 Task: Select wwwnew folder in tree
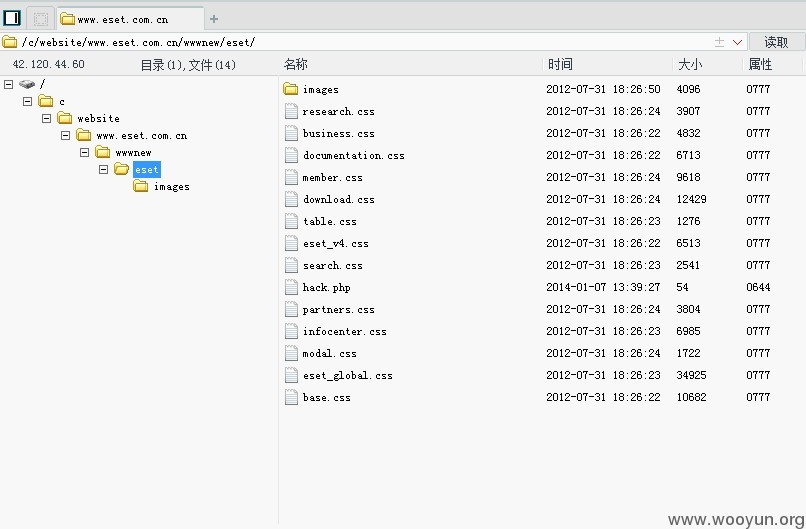point(123,152)
